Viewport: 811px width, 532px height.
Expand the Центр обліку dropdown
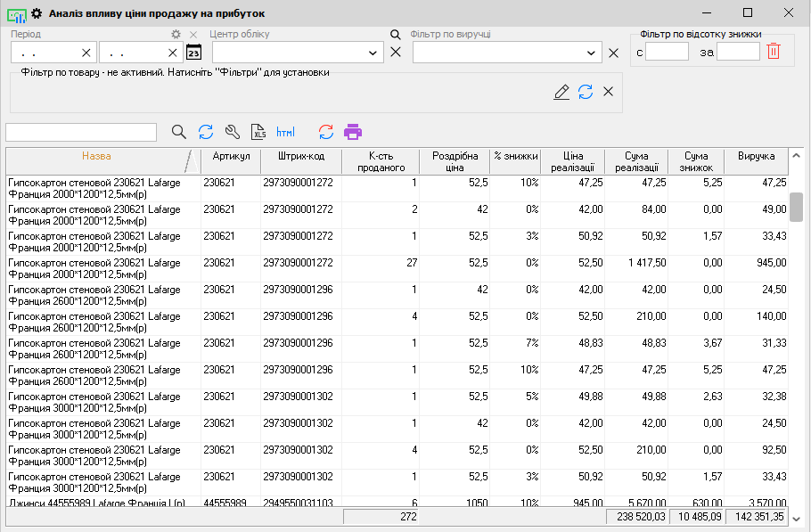(373, 53)
